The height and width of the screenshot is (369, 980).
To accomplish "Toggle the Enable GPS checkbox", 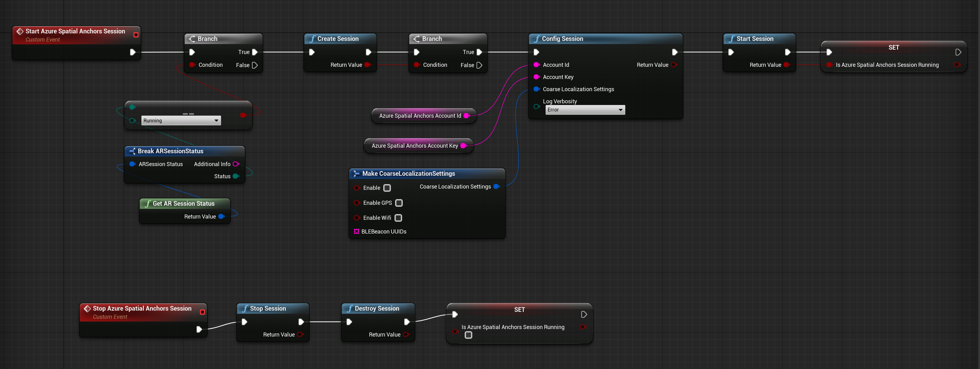I will tap(399, 203).
